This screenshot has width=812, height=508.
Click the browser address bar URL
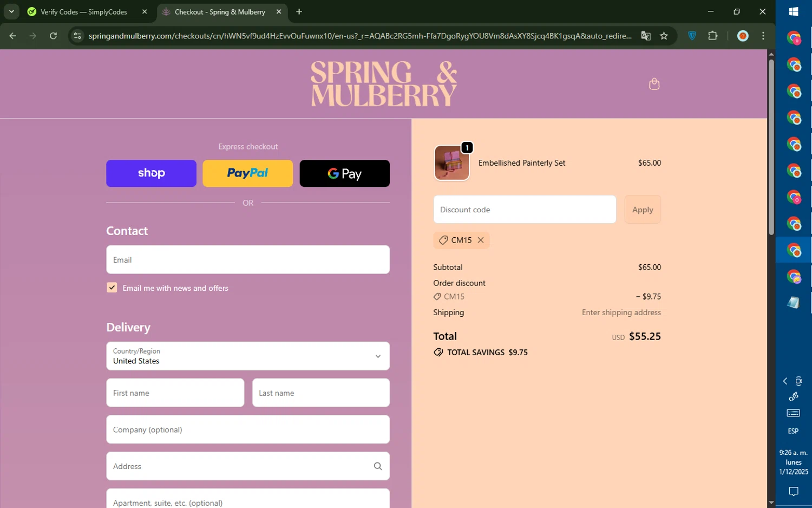(360, 36)
